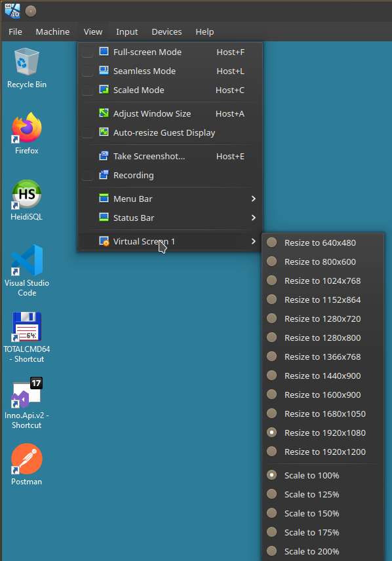This screenshot has width=392, height=561.
Task: Open the Machine menu
Action: (x=52, y=31)
